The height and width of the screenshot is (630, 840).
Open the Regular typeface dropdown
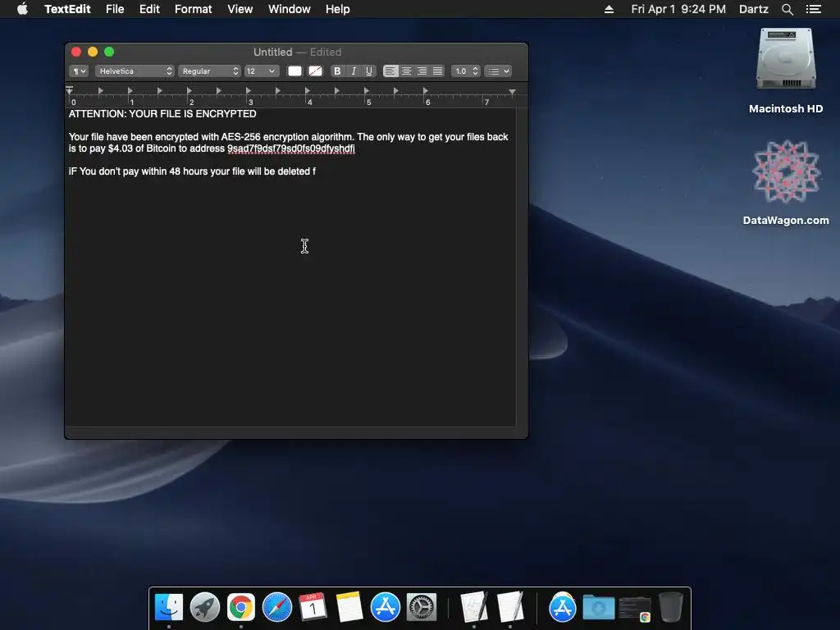[x=209, y=71]
